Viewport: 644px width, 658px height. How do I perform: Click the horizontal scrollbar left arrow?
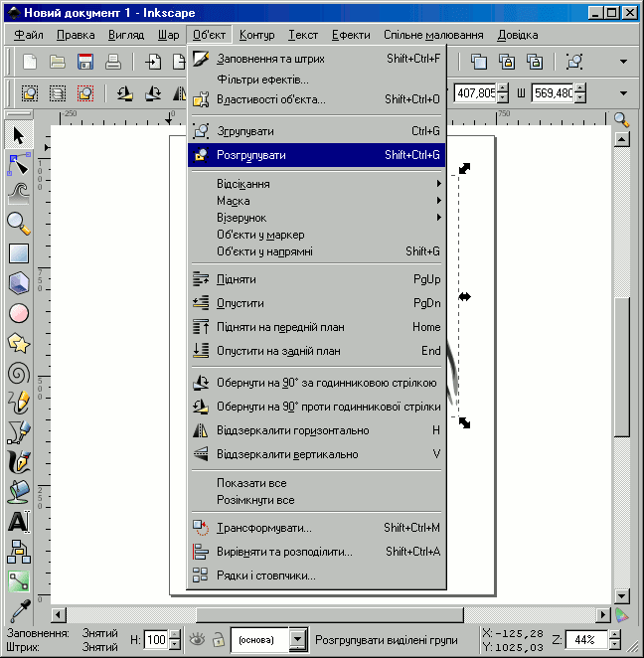click(x=59, y=615)
